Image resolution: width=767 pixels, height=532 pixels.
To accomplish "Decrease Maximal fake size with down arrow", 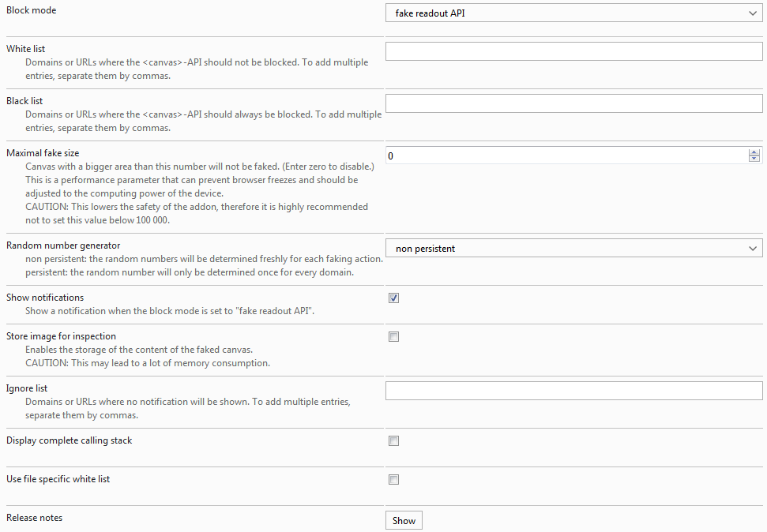I will (754, 159).
